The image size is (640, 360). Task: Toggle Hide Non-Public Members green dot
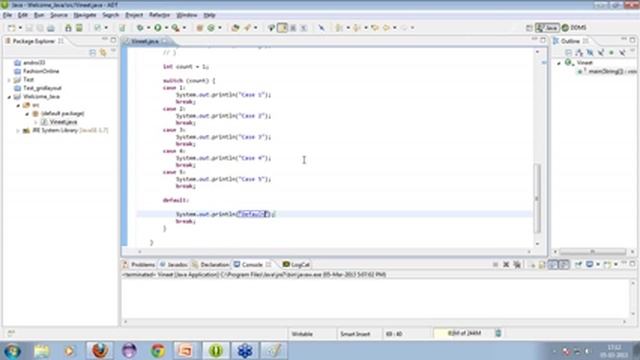coord(611,52)
